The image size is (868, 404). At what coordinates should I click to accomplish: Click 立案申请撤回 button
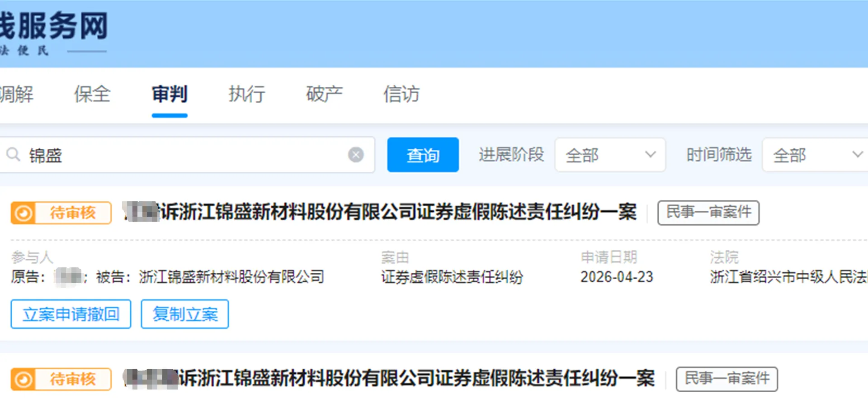pos(71,314)
